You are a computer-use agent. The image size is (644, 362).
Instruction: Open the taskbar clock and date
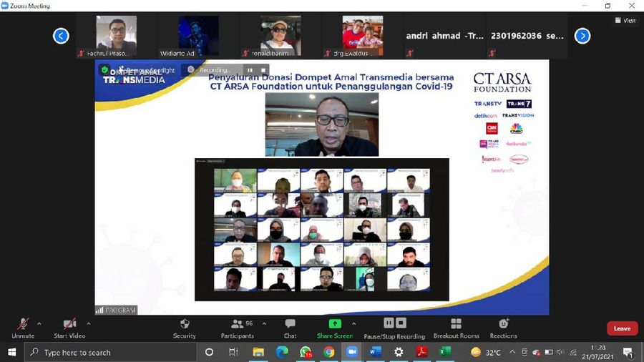[x=597, y=352]
